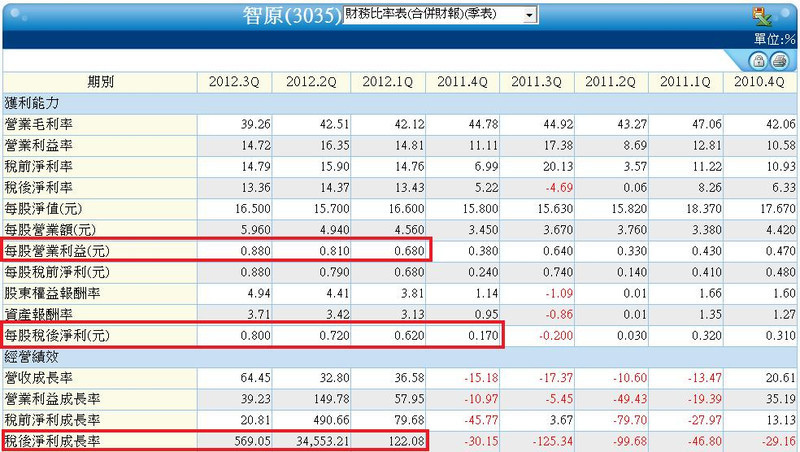Select the 2012.3Q column header
Screen dimensions: 800x452
[x=234, y=82]
